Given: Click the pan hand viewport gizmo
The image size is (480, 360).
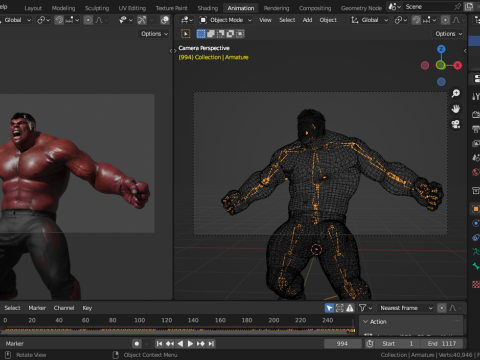Looking at the screenshot, I should click(x=456, y=109).
